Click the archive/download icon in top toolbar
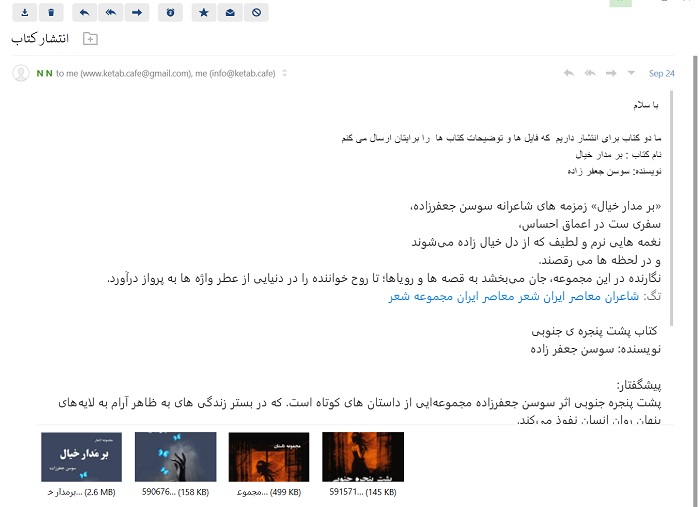 coord(25,12)
